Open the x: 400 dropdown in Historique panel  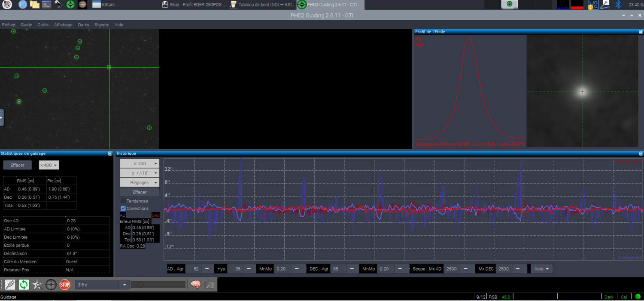[140, 163]
